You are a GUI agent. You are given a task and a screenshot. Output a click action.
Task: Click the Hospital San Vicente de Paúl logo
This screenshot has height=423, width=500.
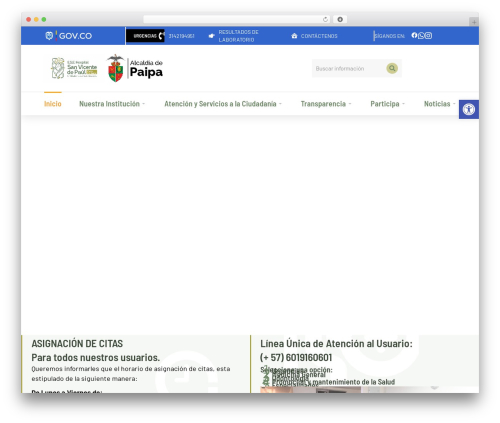[x=74, y=68]
